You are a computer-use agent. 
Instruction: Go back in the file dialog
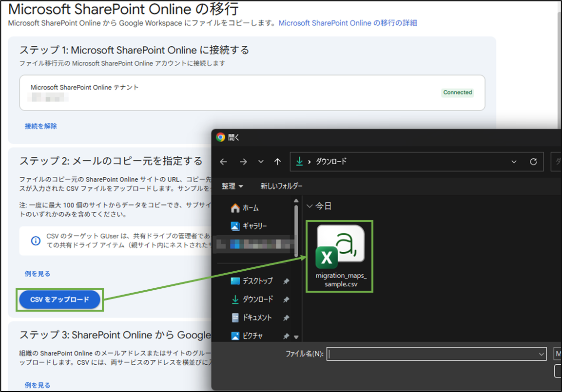click(x=223, y=162)
